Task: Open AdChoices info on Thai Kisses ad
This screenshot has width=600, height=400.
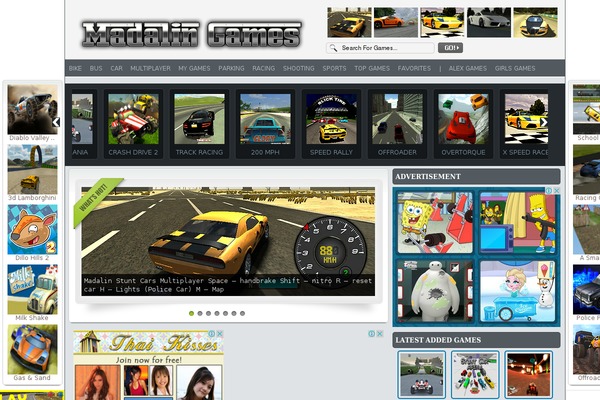Action: point(212,334)
